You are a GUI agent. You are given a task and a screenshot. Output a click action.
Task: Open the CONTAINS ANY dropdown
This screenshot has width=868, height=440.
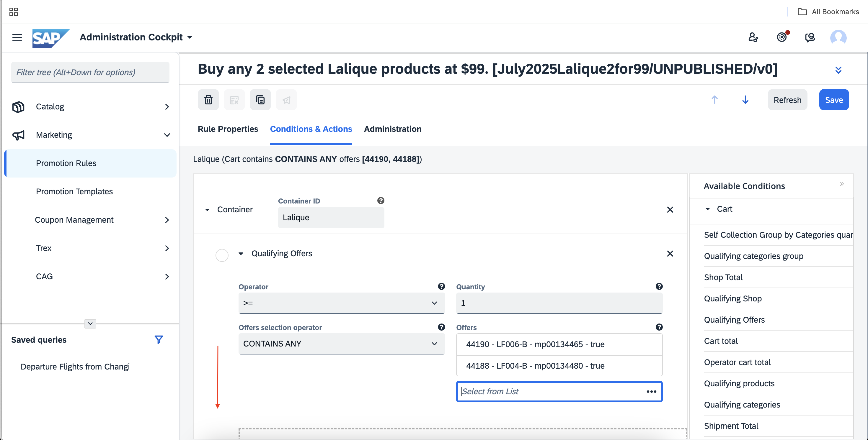[x=342, y=344]
